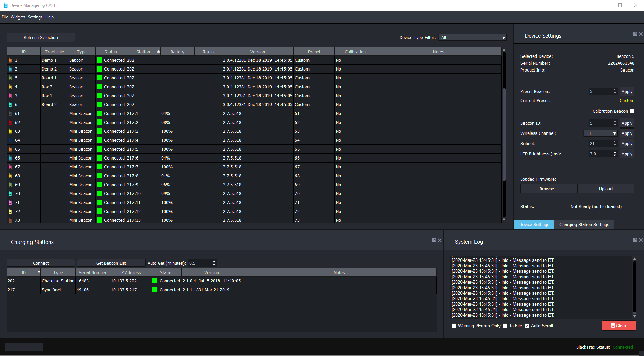Screen dimensions: 644x356
Task: Click the pink beacon icon for Box 1
Action: 10,96
